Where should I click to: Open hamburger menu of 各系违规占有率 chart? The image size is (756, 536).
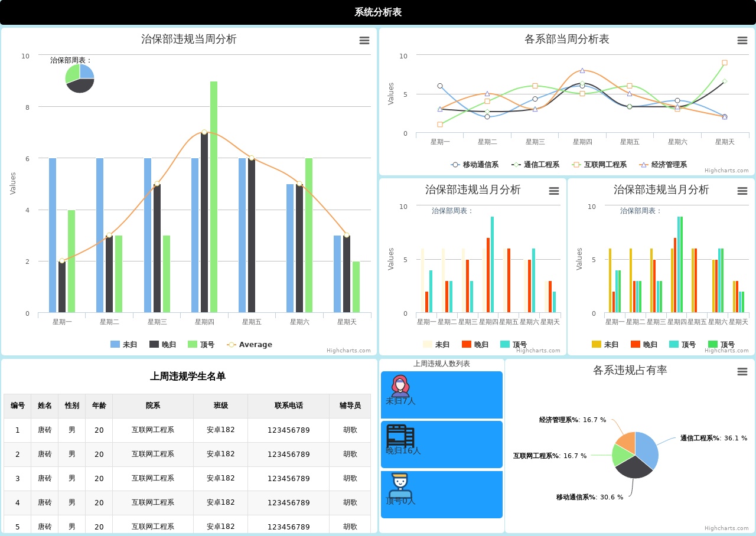pyautogui.click(x=742, y=371)
